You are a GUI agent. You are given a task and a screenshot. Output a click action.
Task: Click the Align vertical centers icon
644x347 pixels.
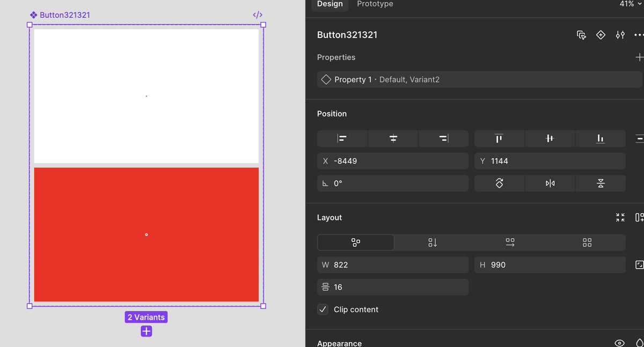(550, 138)
